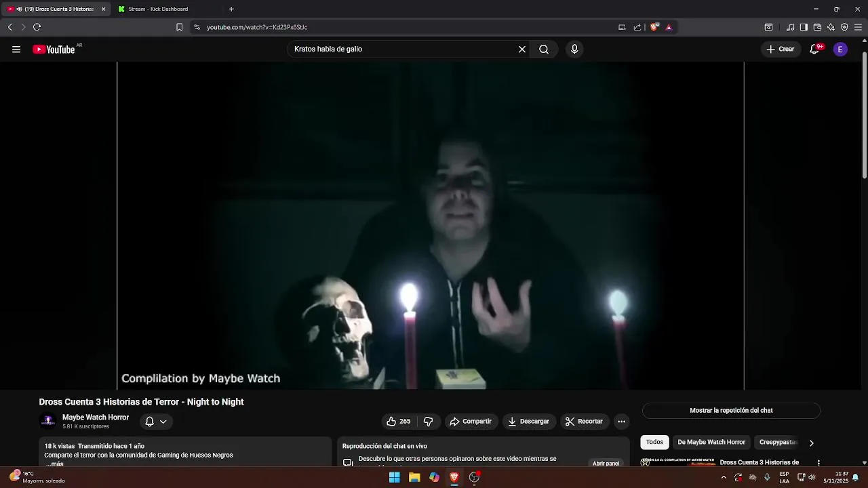Open more actions ellipsis below video
This screenshot has width=868, height=488.
pyautogui.click(x=621, y=422)
